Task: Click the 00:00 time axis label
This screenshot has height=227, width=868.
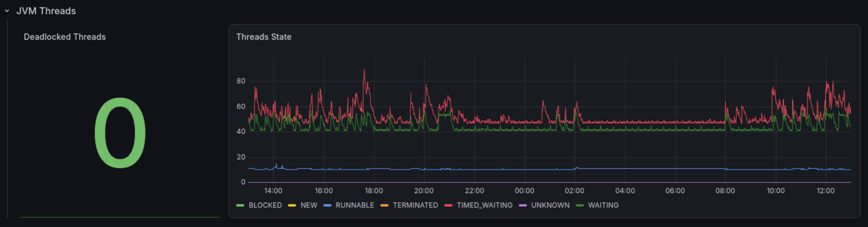Action: pyautogui.click(x=524, y=191)
